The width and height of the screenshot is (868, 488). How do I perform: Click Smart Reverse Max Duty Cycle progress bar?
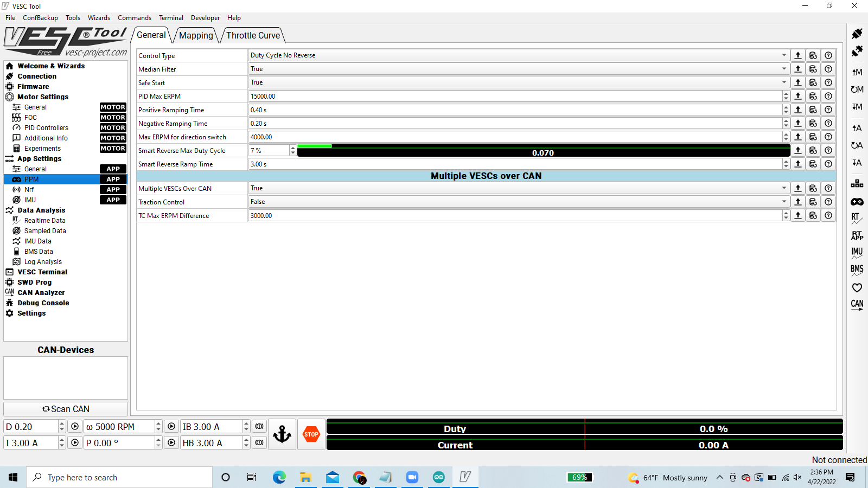click(x=544, y=150)
